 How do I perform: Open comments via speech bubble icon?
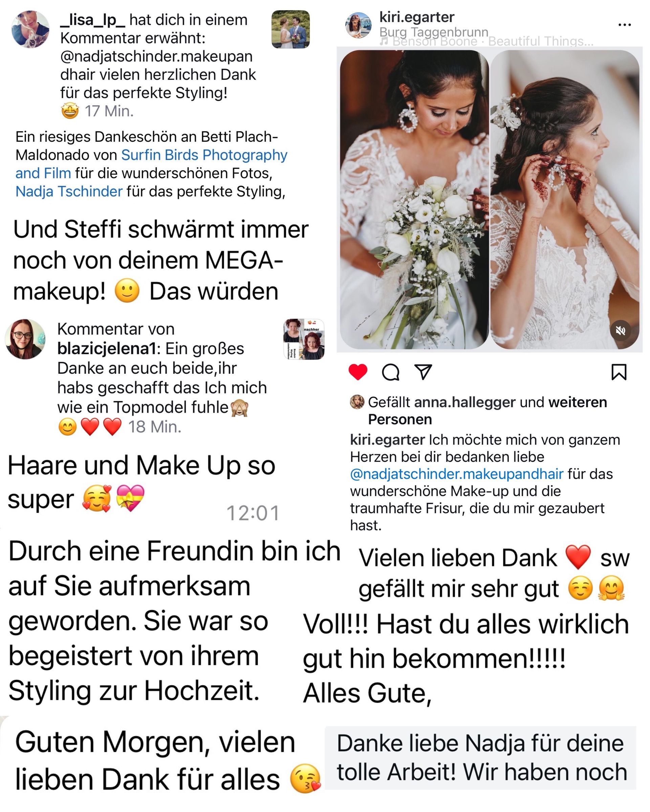coord(390,373)
